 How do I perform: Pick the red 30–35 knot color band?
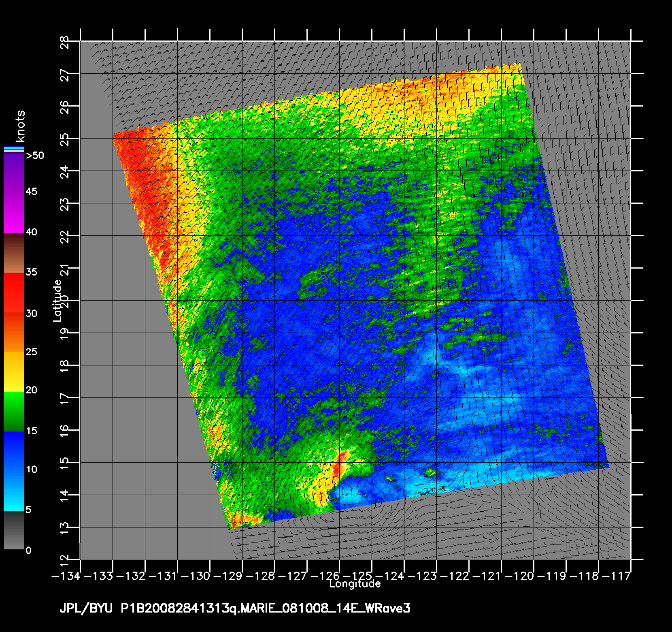coord(14,293)
